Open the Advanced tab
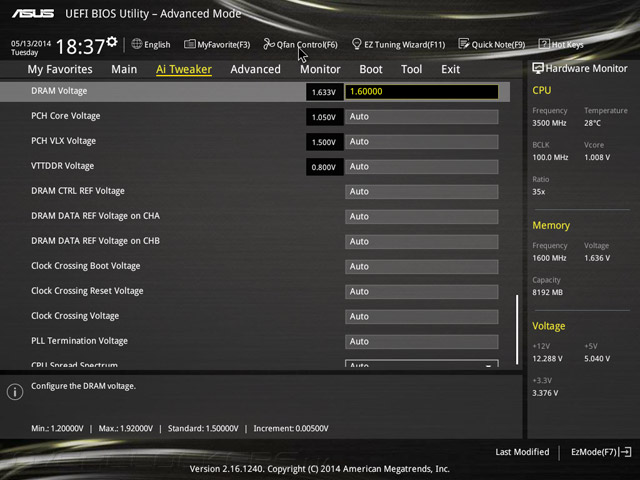The image size is (640, 480). click(x=256, y=69)
